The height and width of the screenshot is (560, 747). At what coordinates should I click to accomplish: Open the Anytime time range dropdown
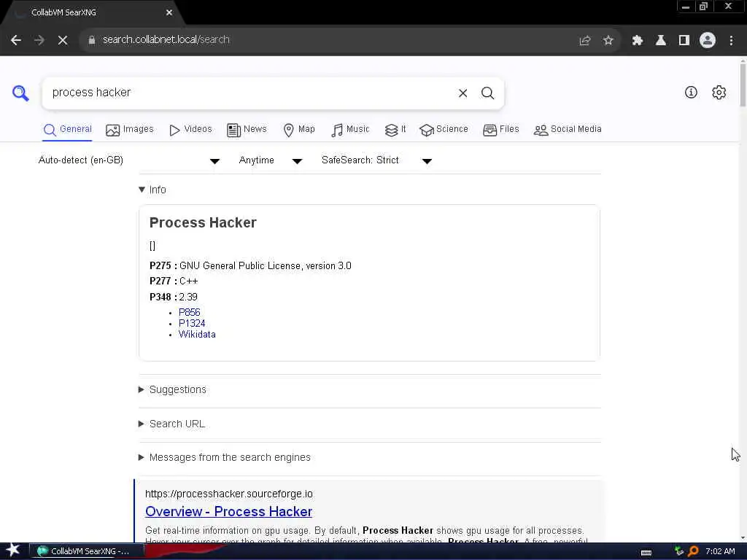(x=270, y=160)
